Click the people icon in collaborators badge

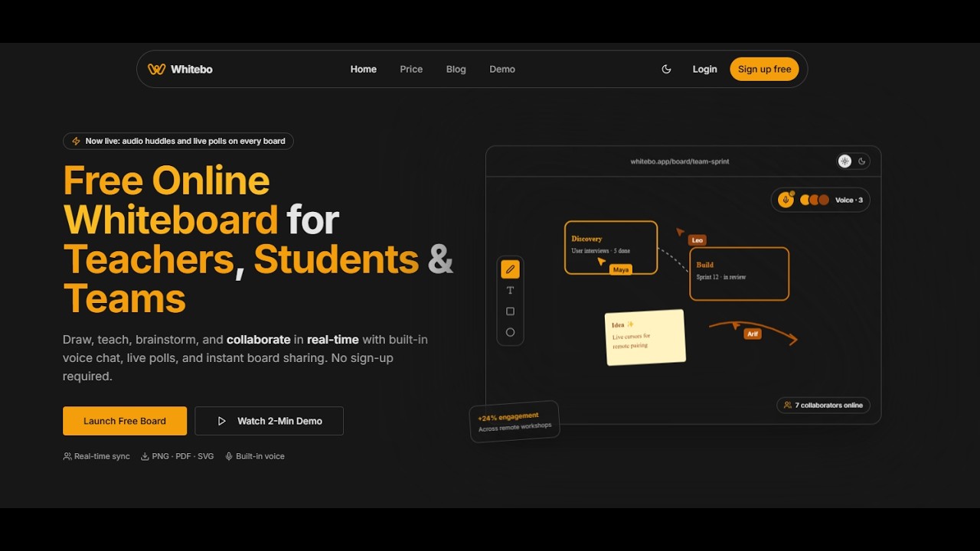click(788, 405)
